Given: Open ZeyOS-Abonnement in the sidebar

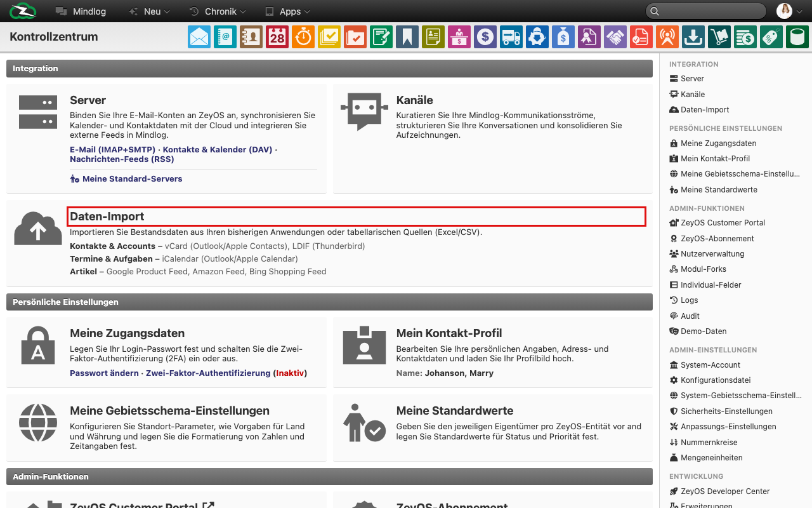Looking at the screenshot, I should tap(712, 239).
